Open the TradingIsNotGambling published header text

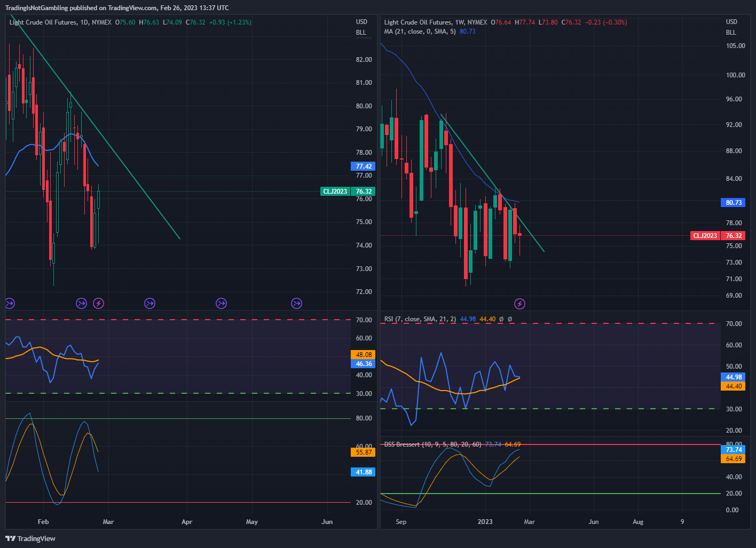[117, 7]
